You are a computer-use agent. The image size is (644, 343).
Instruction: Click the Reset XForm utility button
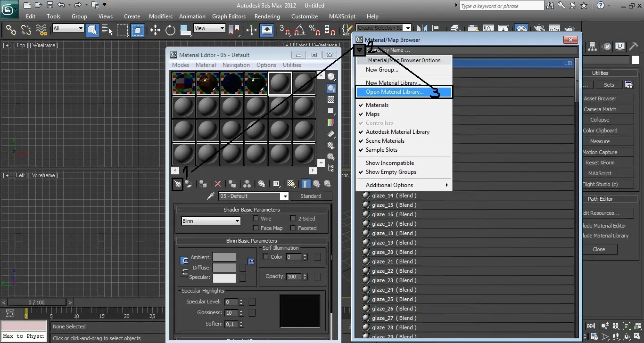(x=600, y=163)
